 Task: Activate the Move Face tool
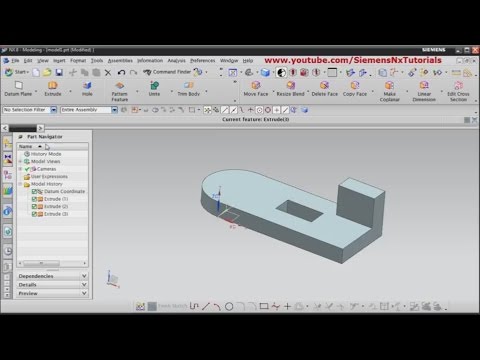(x=256, y=86)
